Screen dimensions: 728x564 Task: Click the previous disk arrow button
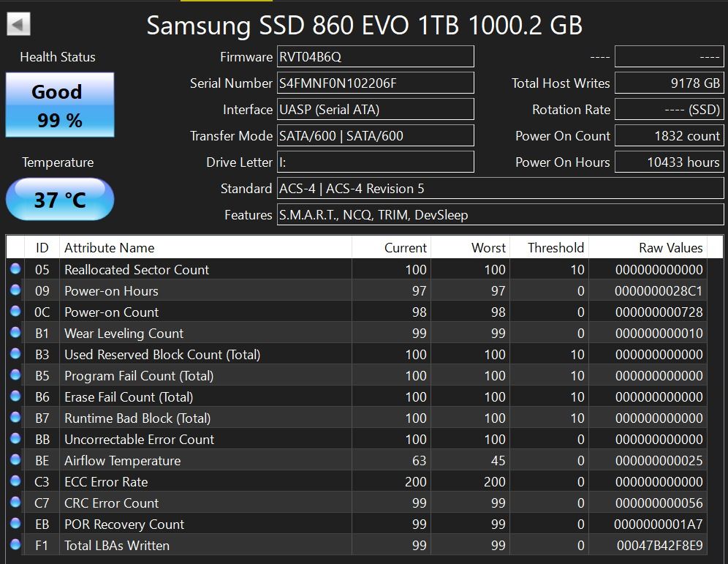pos(18,24)
